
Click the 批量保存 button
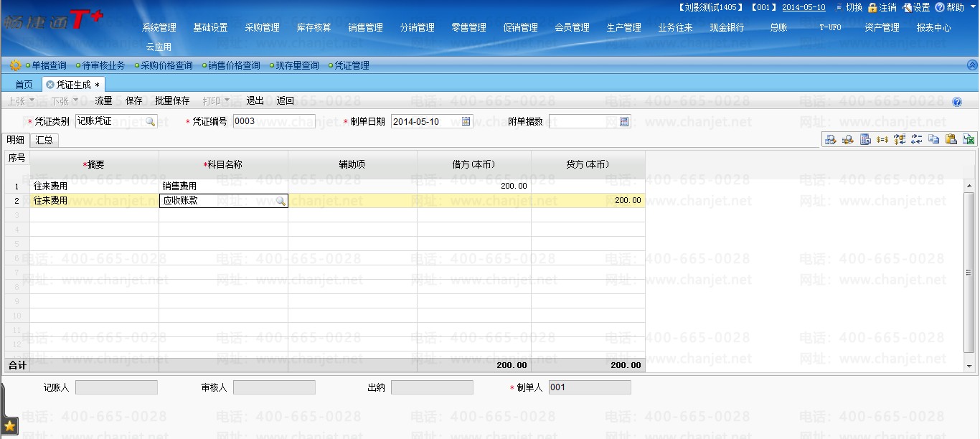(172, 100)
